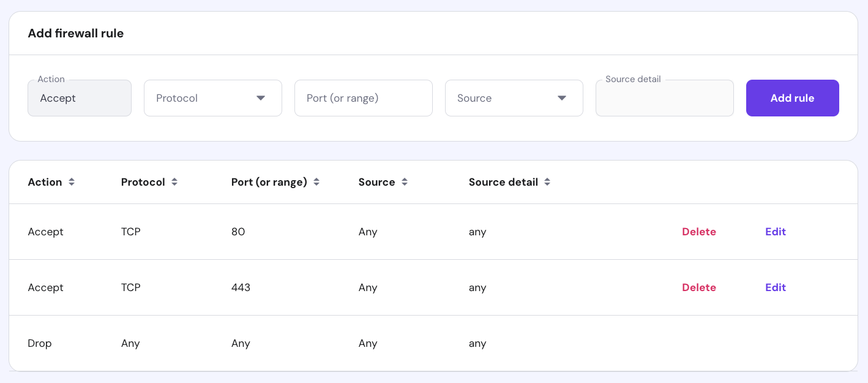Delete the port 443 TCP rule
This screenshot has height=383, width=868.
pyautogui.click(x=699, y=287)
